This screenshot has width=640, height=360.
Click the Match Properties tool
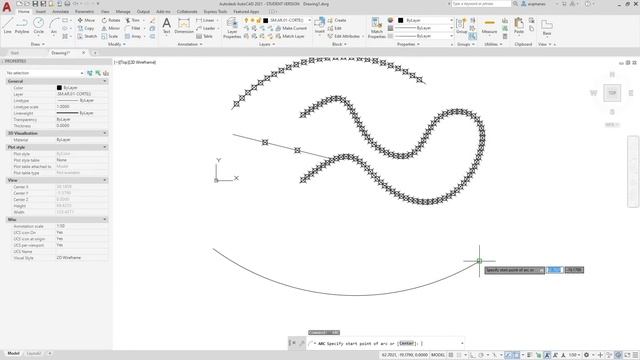tap(376, 28)
